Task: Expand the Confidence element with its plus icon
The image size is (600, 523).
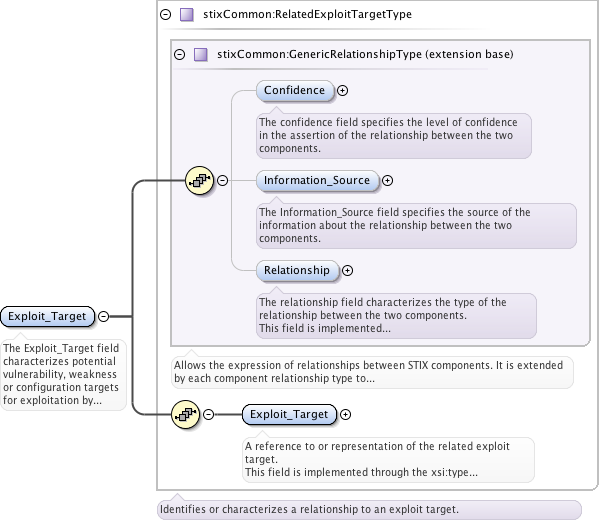Action: pyautogui.click(x=343, y=90)
